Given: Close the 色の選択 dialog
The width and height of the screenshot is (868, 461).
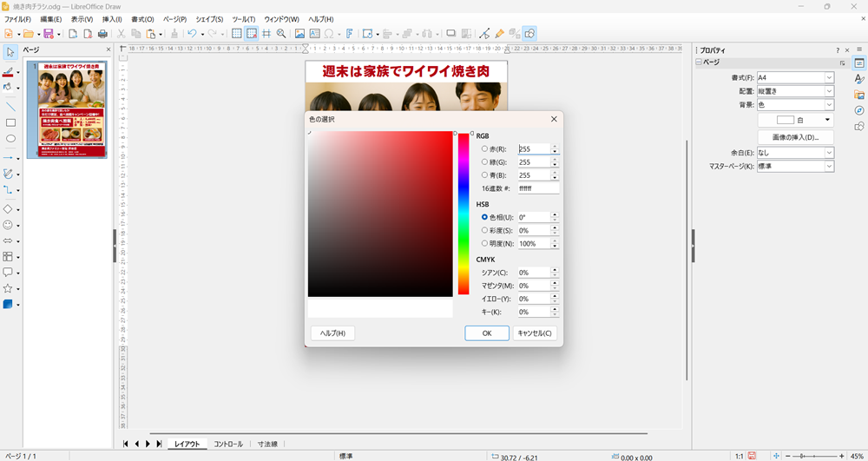Looking at the screenshot, I should [x=554, y=119].
